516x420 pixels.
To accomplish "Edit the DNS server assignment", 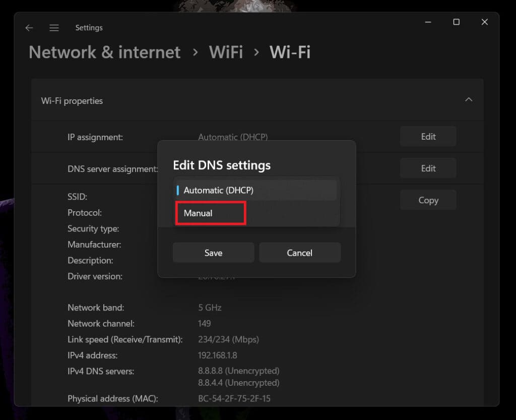I will [x=427, y=168].
